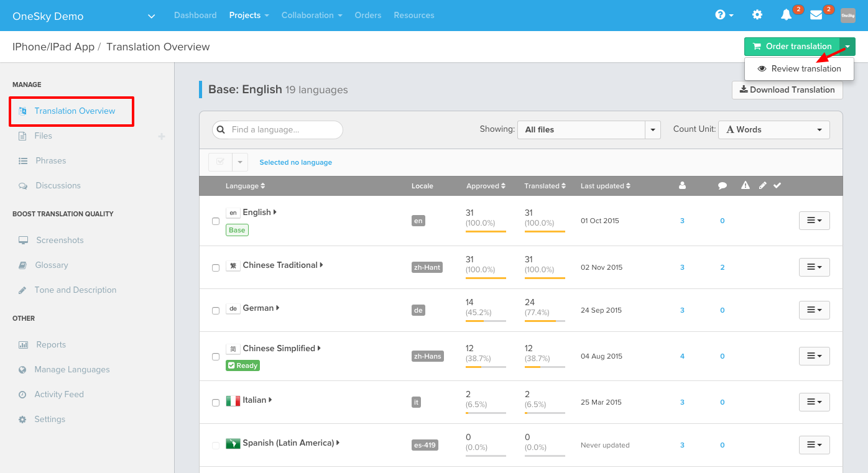Tick the Chinese Simplified row checkbox
Viewport: 868px width, 473px height.
(216, 357)
